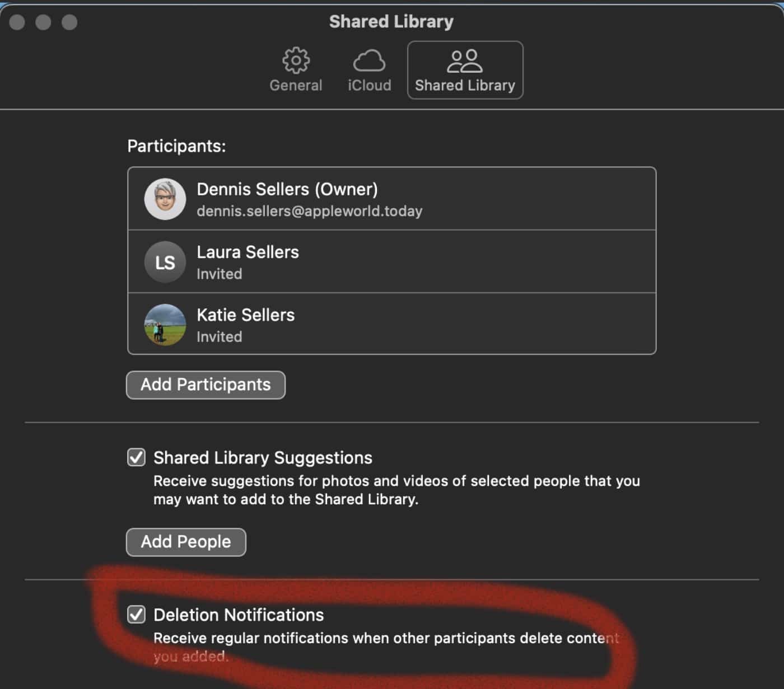Viewport: 784px width, 689px height.
Task: Click Katie Sellers' profile photo
Action: (x=165, y=325)
